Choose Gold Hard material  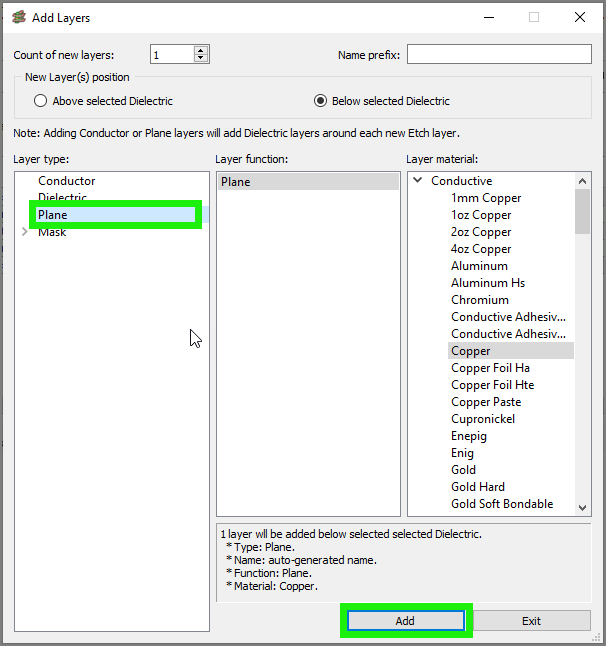(x=478, y=487)
